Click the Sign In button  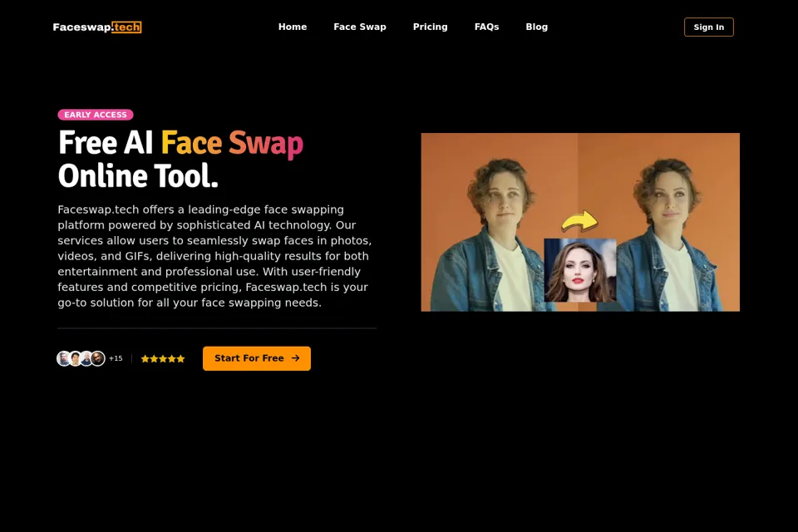click(x=709, y=27)
